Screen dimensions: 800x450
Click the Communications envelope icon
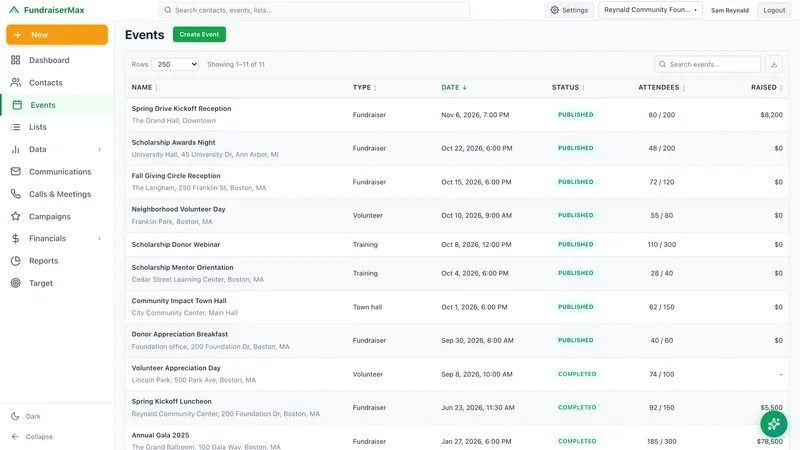[16, 171]
